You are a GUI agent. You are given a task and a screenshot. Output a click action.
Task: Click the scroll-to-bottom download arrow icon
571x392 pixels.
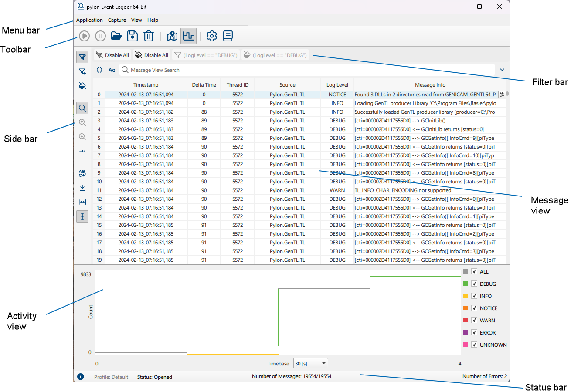coord(82,188)
